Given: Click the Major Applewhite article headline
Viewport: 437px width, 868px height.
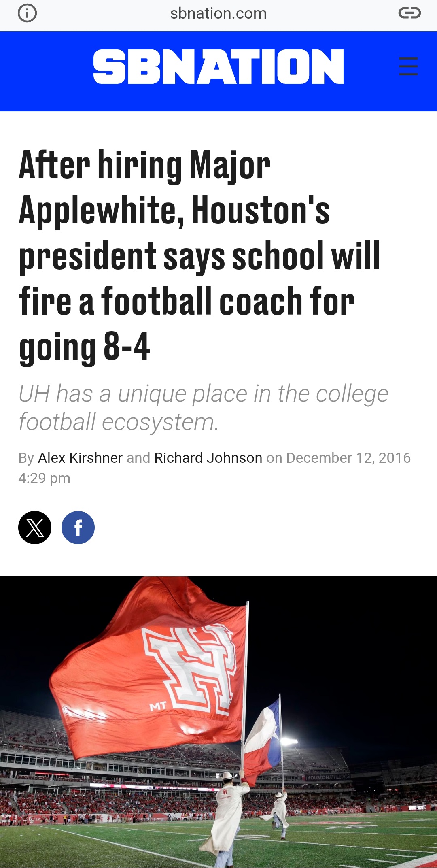Looking at the screenshot, I should coord(199,255).
